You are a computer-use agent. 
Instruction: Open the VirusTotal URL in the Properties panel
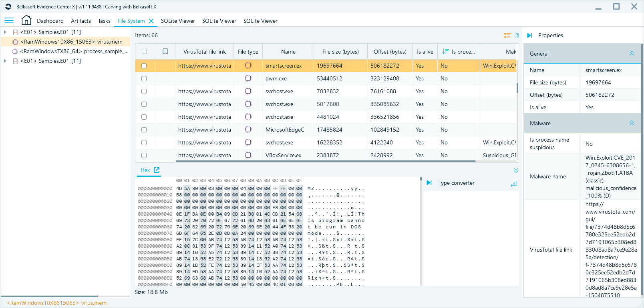[611, 250]
